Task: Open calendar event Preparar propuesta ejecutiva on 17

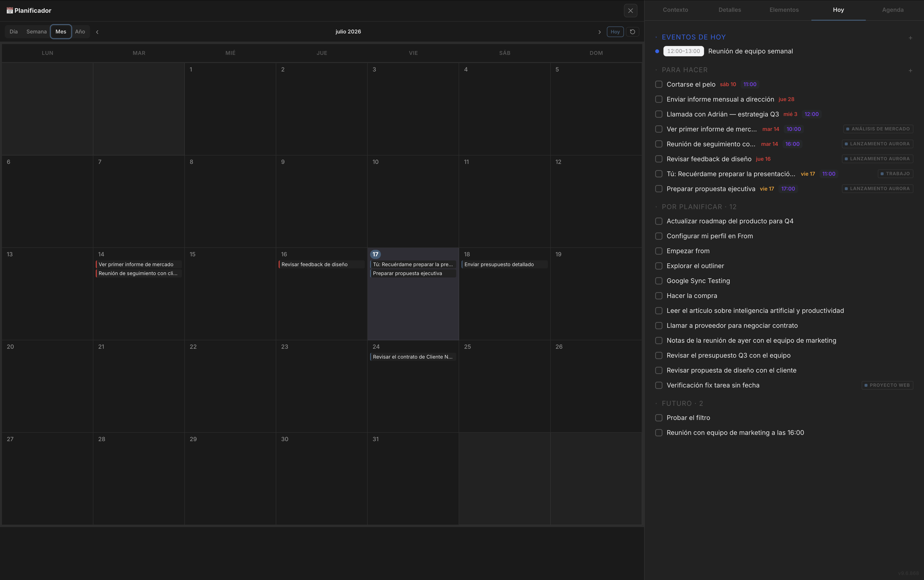Action: tap(413, 273)
